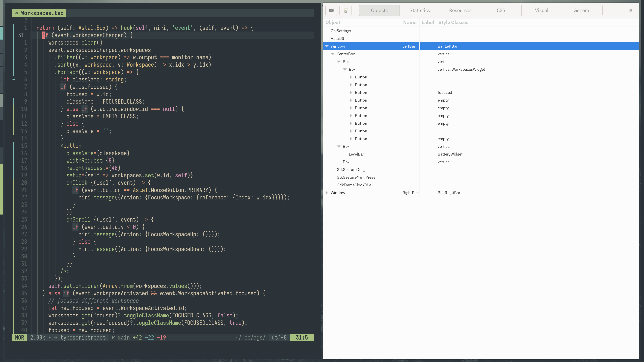Select the GdkFrameClockIdle object
This screenshot has height=362, width=644.
(354, 185)
